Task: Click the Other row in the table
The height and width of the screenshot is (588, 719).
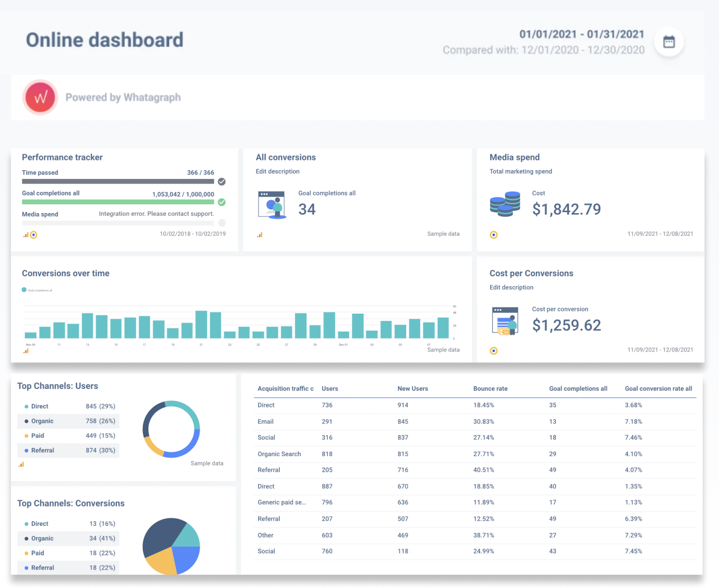Action: click(475, 535)
